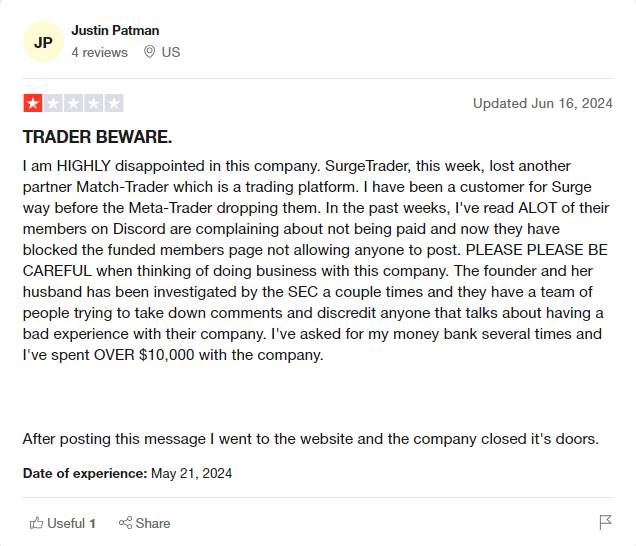This screenshot has height=546, width=636.
Task: Click the thumbs-up Useful icon
Action: 37,523
